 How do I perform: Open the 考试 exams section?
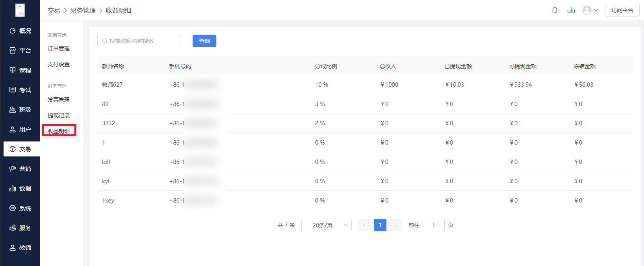(20, 90)
